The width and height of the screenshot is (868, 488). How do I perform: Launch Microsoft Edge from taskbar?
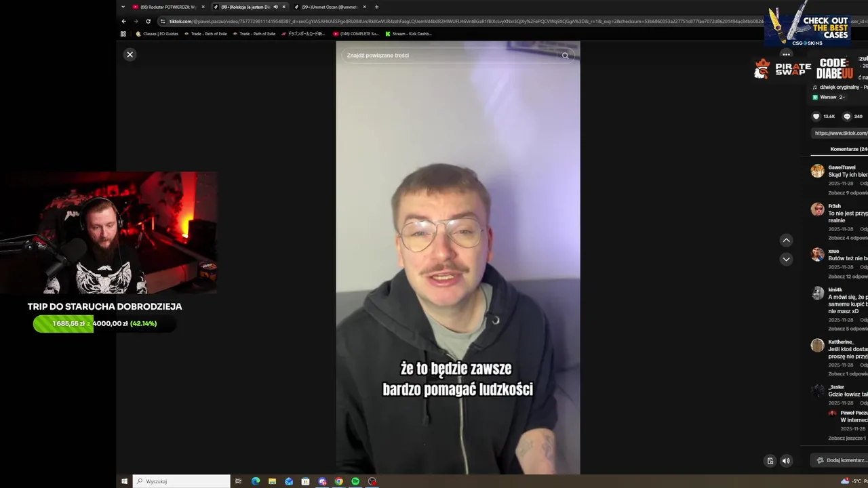click(x=256, y=481)
